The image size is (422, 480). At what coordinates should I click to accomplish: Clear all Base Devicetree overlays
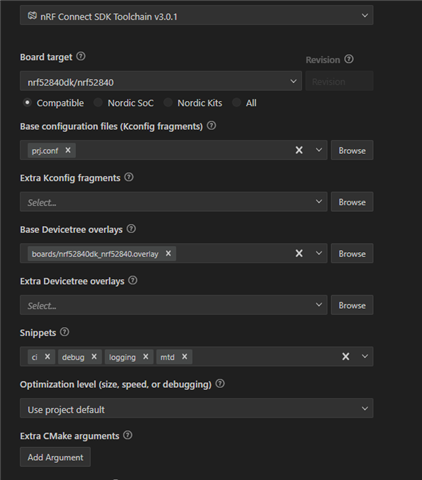pyautogui.click(x=299, y=253)
